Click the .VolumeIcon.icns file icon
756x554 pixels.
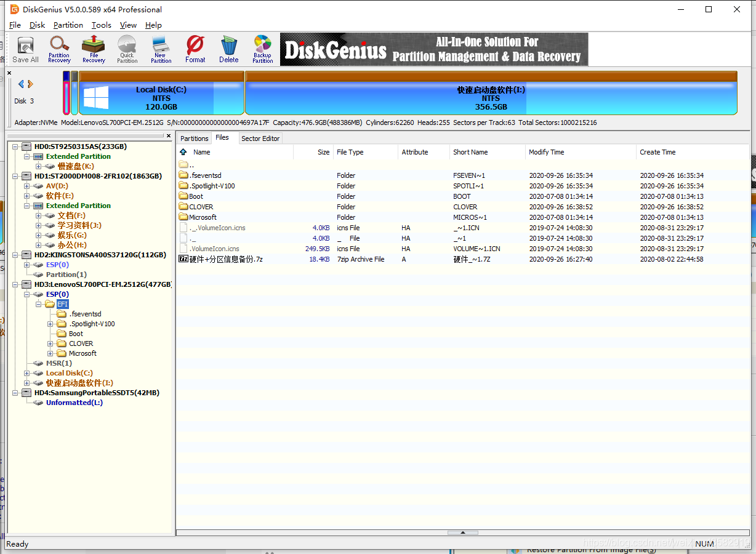(x=183, y=249)
